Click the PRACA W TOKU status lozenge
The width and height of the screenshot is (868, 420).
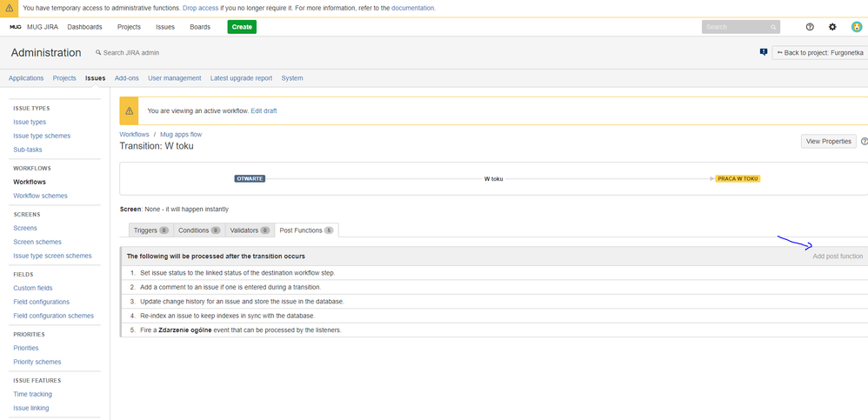738,179
